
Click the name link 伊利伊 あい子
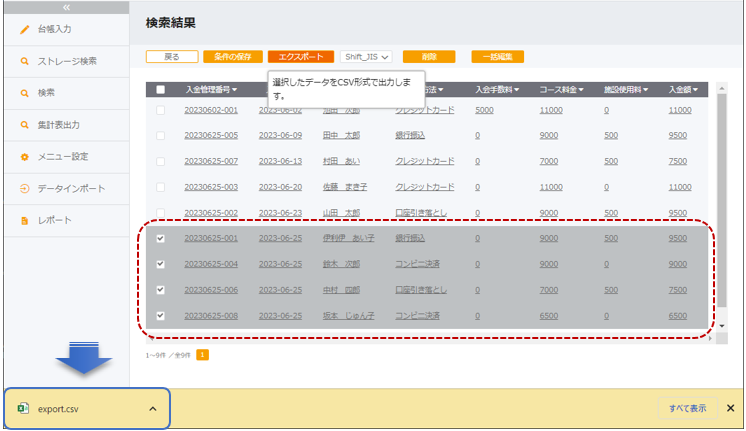coord(348,238)
